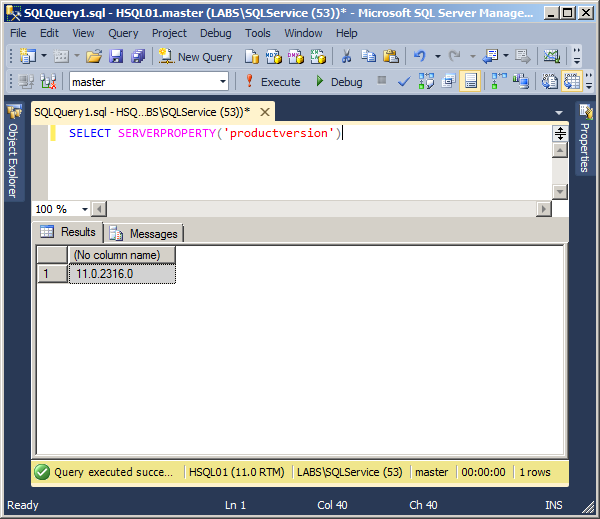Screen dimensions: 600x519
Task: Click the editor split handle icon
Action: click(x=560, y=134)
